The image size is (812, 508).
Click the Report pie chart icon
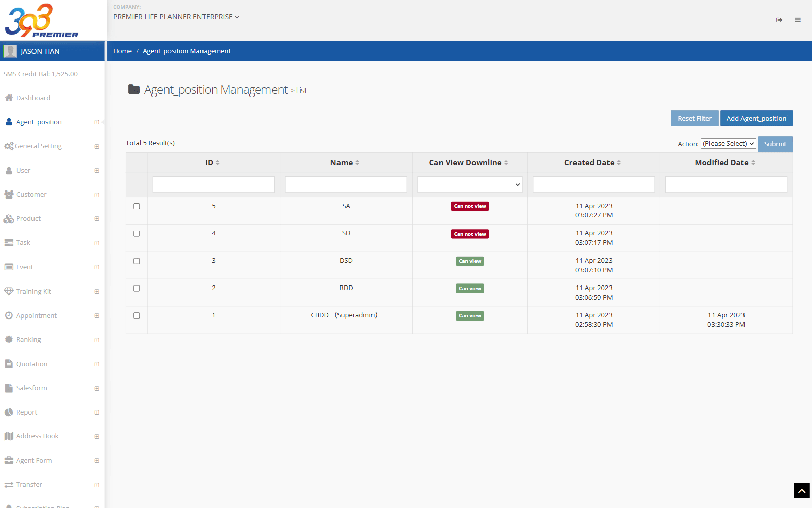point(9,412)
